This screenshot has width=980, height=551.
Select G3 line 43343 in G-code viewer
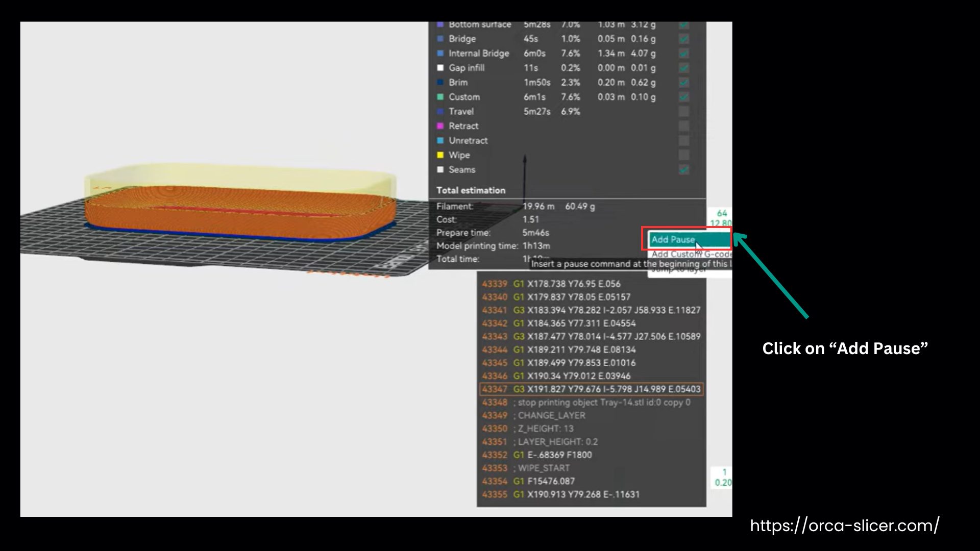[x=592, y=336]
